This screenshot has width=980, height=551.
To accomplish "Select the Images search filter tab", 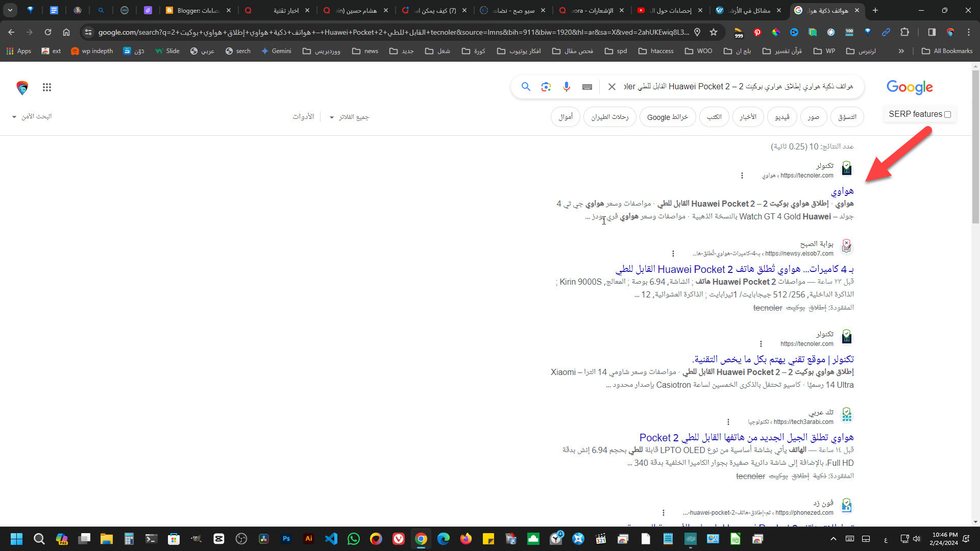I will click(x=813, y=117).
